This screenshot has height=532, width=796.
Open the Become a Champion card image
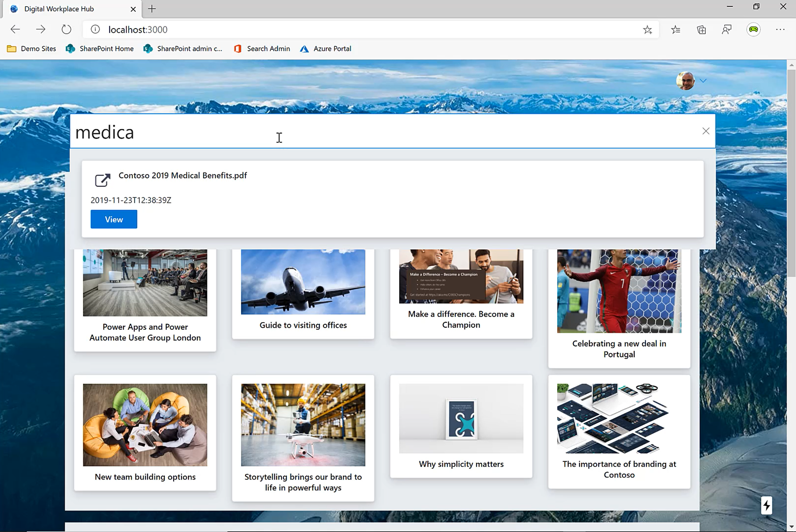coord(461,276)
